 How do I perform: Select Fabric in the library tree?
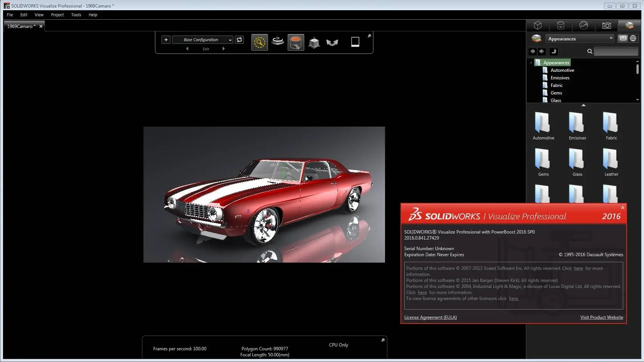pyautogui.click(x=556, y=85)
